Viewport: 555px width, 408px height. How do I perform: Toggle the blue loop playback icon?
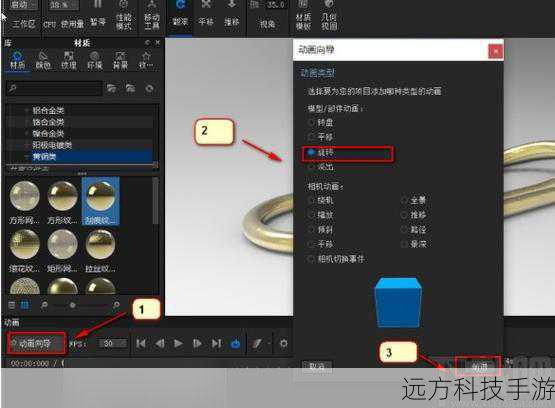(x=235, y=343)
